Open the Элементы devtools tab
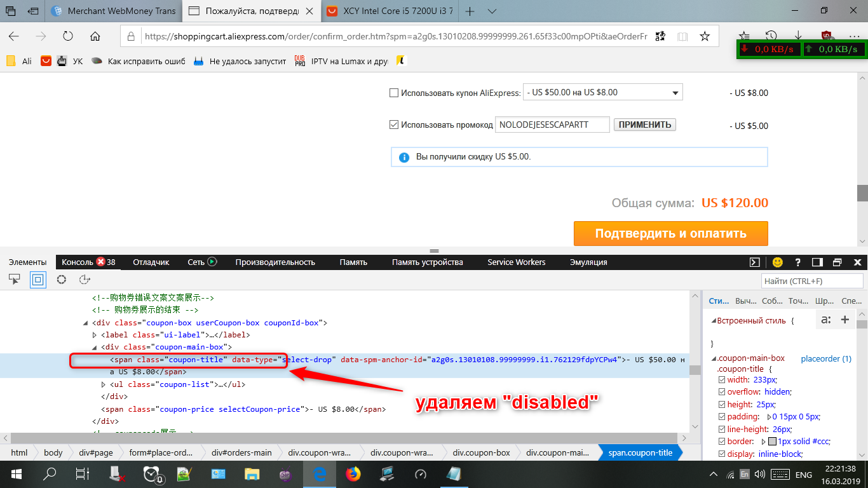This screenshot has width=868, height=488. tap(27, 262)
